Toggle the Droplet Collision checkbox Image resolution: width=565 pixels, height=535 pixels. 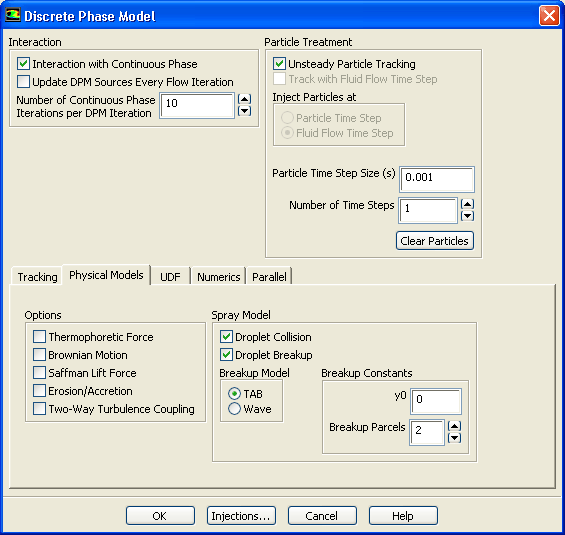[x=226, y=337]
